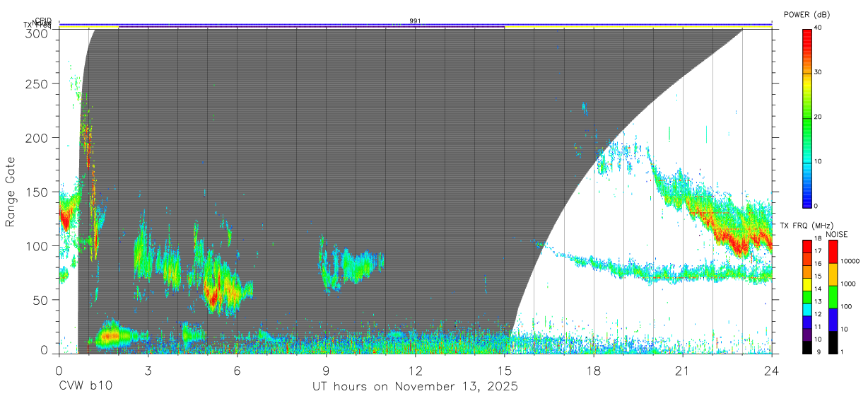Click the yellow-orange swatch in the NOISE legend
Image resolution: width=868 pixels, height=401 pixels.
point(832,274)
